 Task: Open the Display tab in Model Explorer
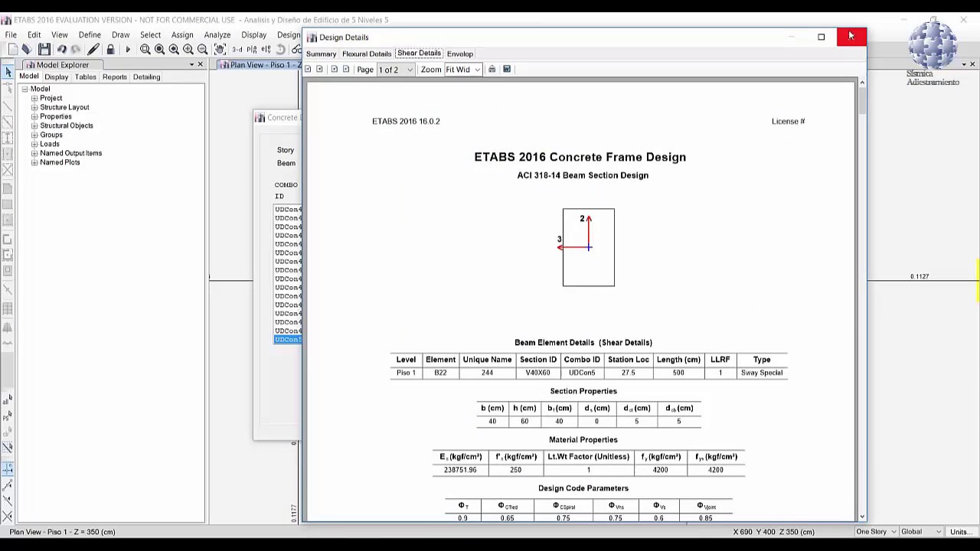tap(56, 77)
